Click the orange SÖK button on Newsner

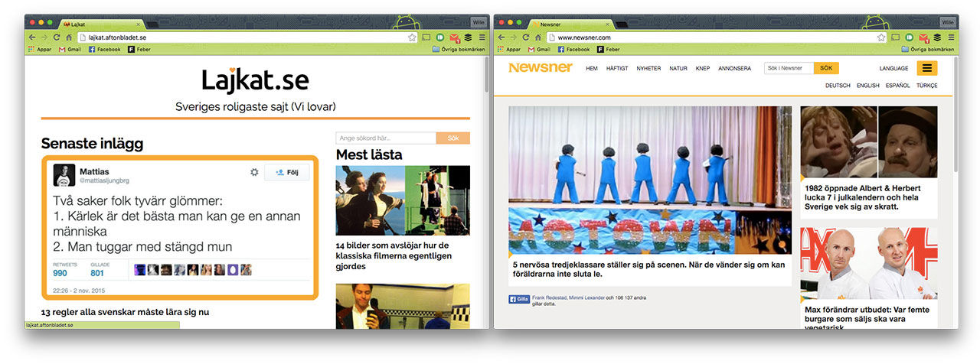click(826, 68)
